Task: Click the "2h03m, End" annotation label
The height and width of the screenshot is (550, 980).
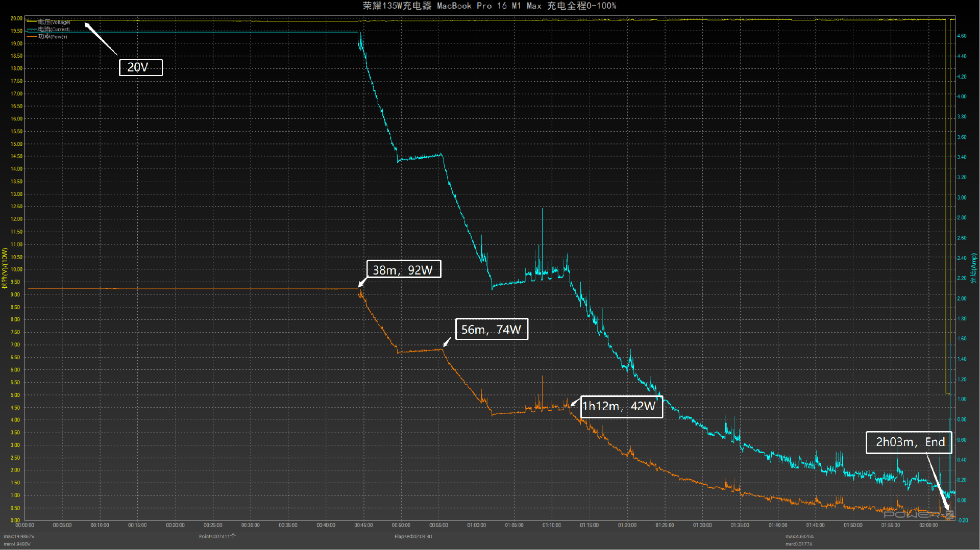Action: click(x=909, y=442)
